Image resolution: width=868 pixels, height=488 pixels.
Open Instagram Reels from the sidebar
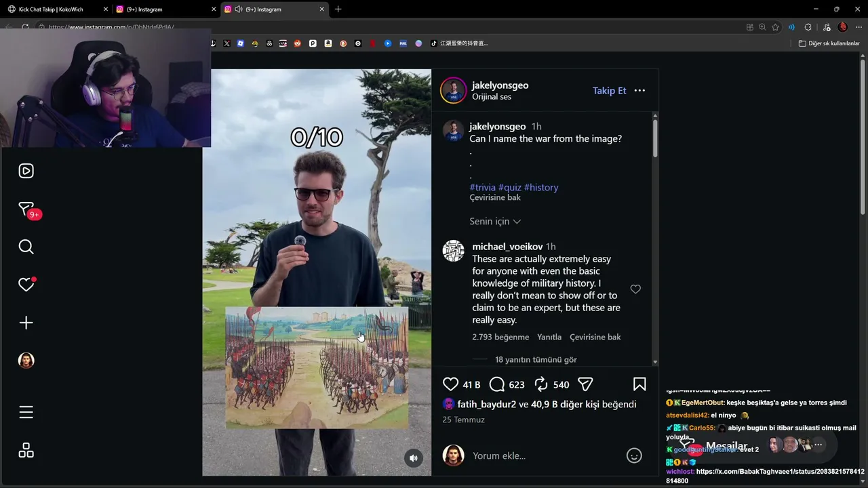tap(26, 171)
